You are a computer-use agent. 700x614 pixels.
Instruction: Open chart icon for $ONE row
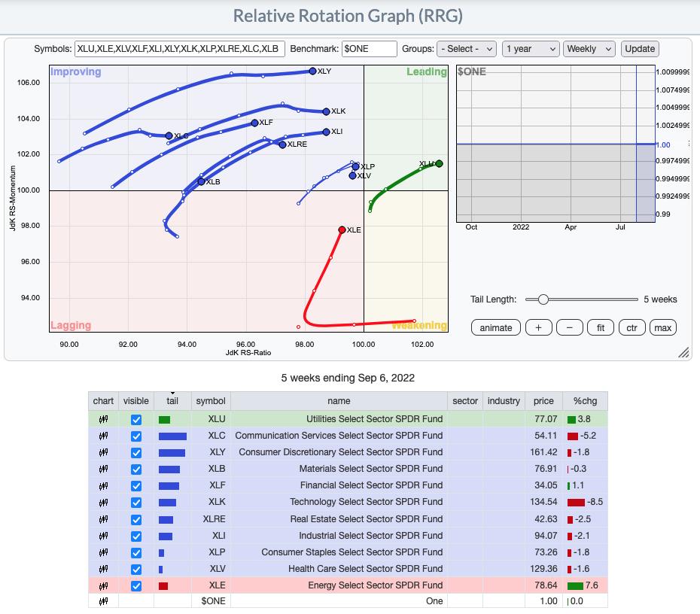coord(103,601)
